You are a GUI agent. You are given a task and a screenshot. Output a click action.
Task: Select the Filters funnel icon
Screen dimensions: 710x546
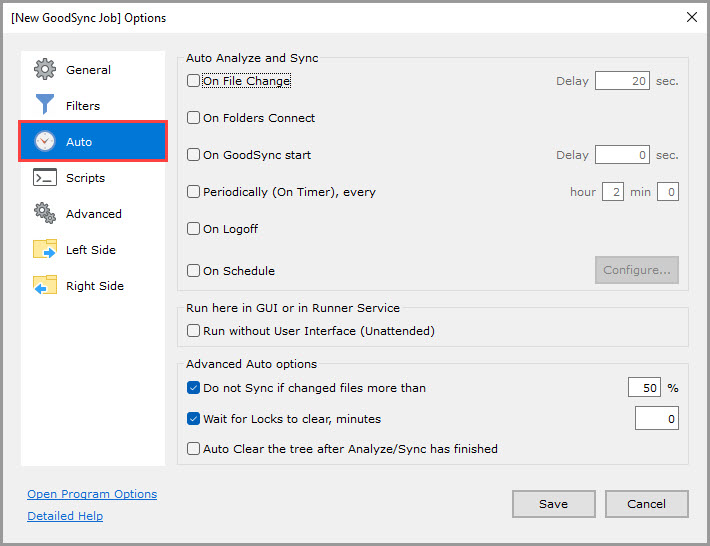pos(45,106)
